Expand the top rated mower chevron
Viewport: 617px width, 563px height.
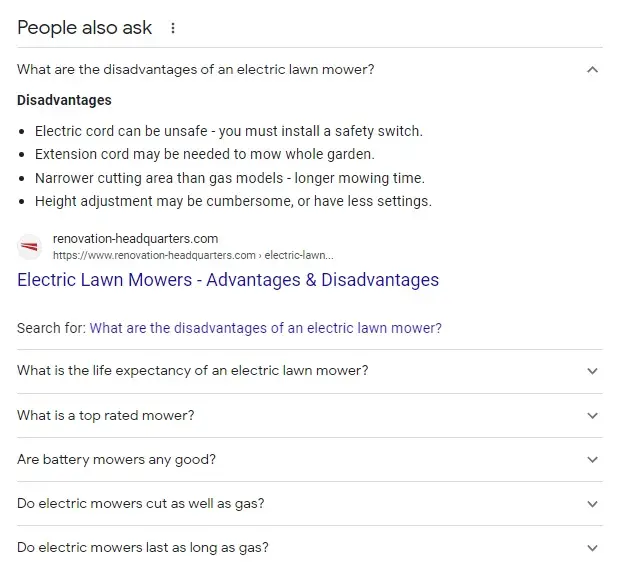coord(592,415)
